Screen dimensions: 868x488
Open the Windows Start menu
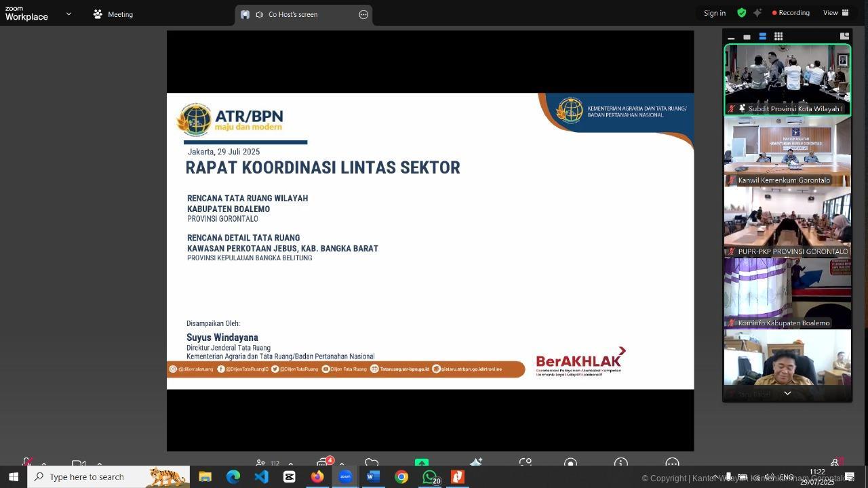pos(13,476)
